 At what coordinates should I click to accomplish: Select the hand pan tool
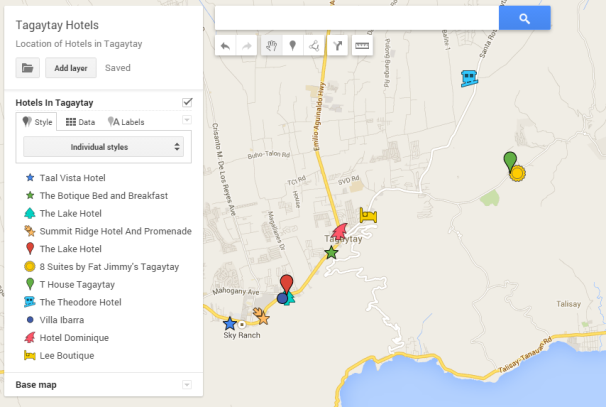click(x=272, y=46)
